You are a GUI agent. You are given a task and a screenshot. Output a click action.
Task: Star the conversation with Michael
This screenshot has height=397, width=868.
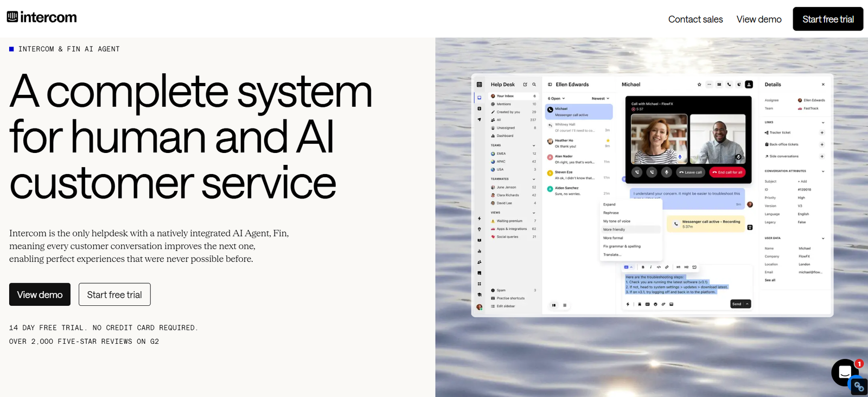coord(699,85)
